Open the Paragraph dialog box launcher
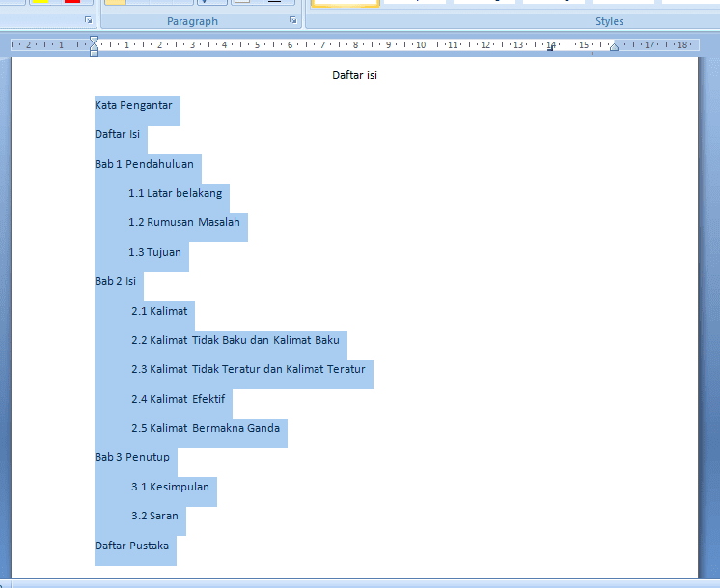Image resolution: width=720 pixels, height=588 pixels. (x=293, y=20)
